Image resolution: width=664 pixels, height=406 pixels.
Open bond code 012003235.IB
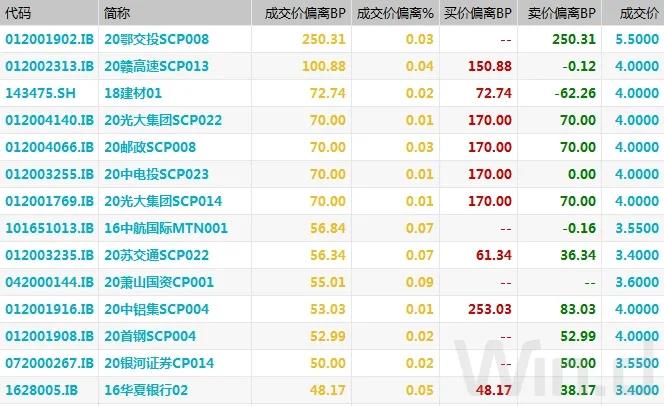tap(49, 255)
